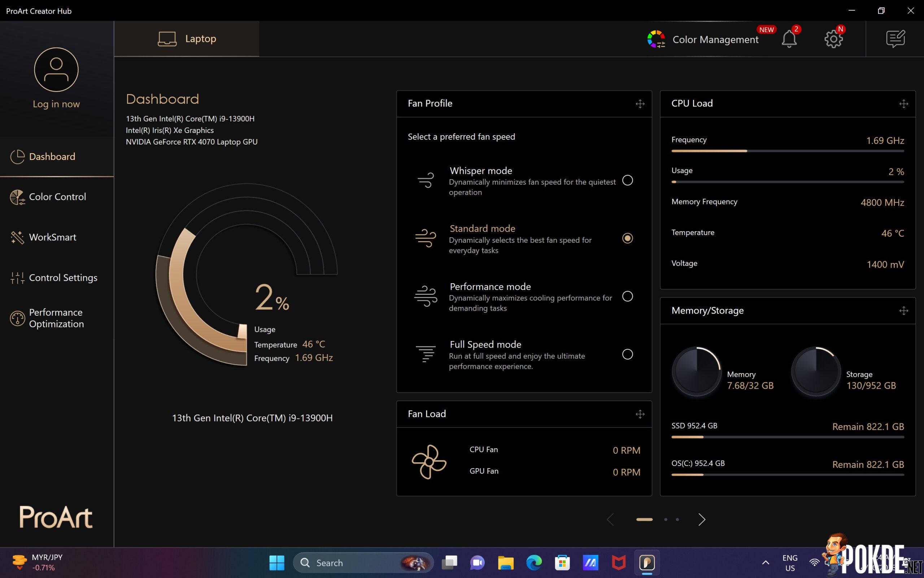Click the Full Speed mode icon
Viewport: 924px width, 578px height.
(426, 354)
